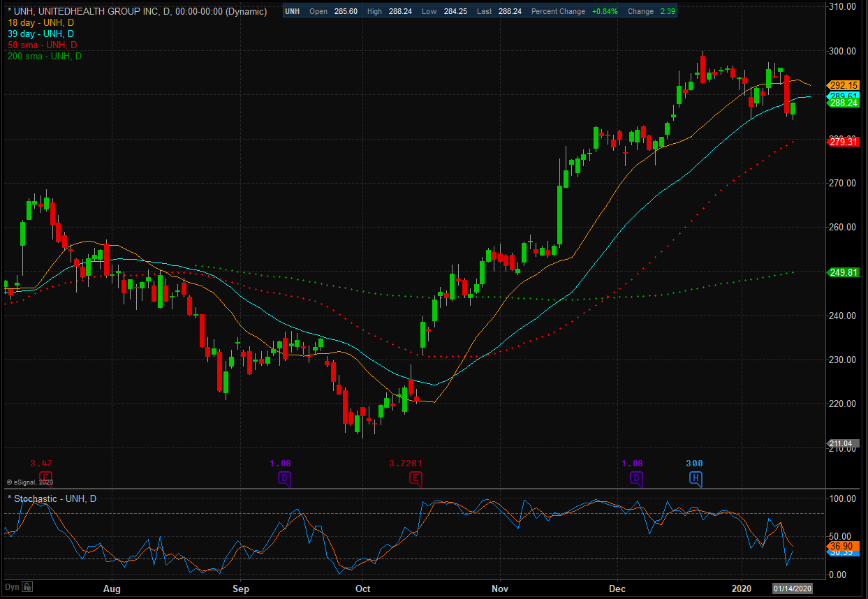Click the Open 285.60 quote field
This screenshot has width=868, height=599.
333,12
